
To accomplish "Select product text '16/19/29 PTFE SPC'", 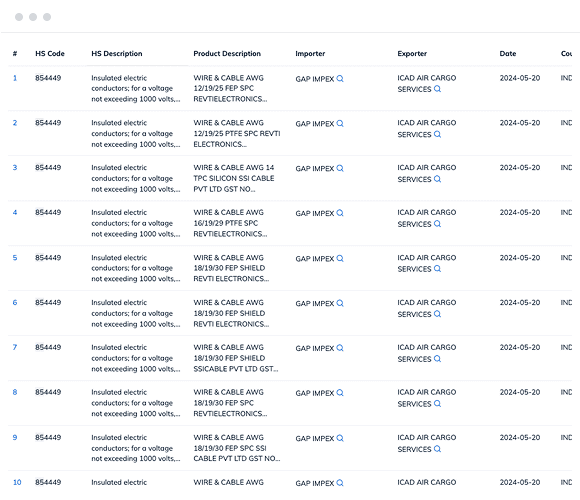I will coord(226,223).
